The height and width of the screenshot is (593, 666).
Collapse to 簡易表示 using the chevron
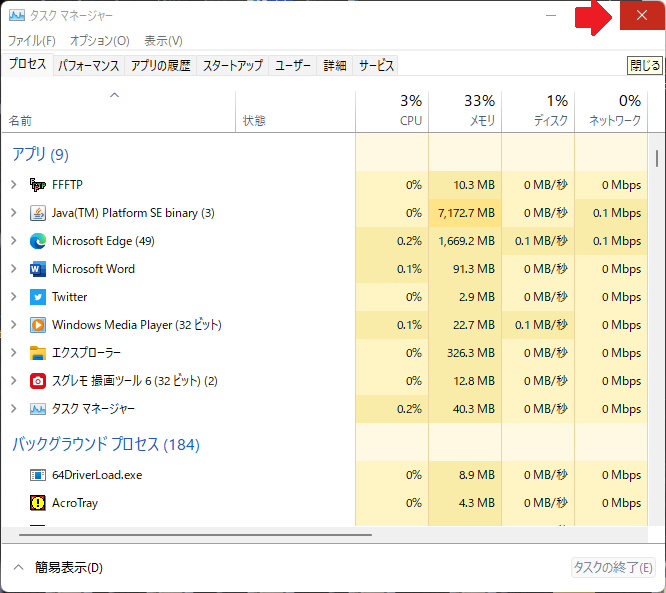tap(18, 568)
